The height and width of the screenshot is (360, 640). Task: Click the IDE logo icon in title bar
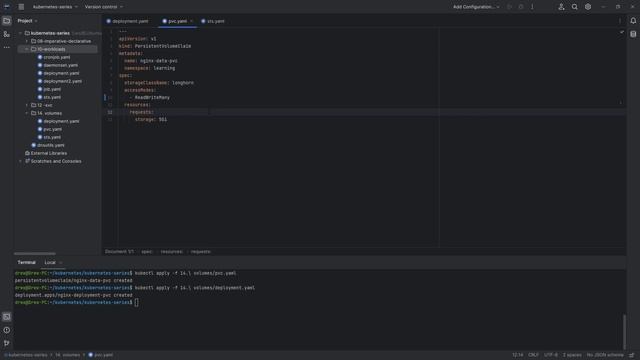pyautogui.click(x=7, y=7)
